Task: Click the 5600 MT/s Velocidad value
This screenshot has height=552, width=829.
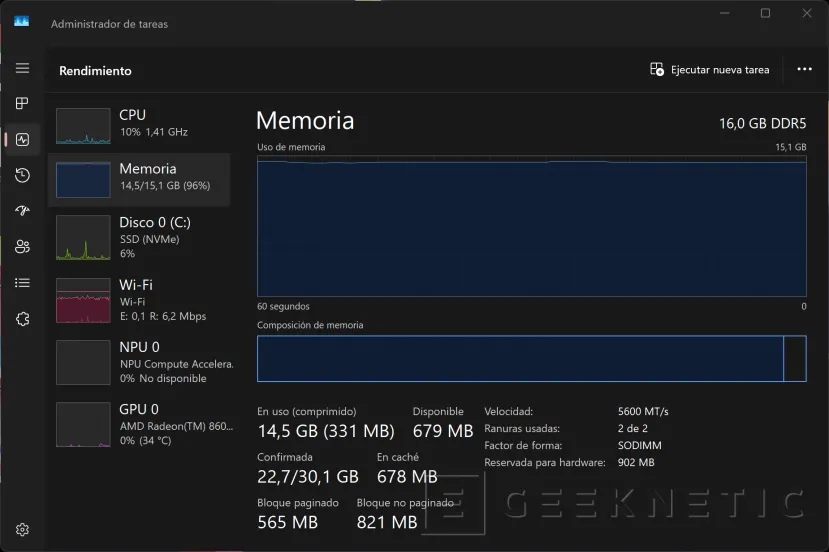Action: click(643, 411)
